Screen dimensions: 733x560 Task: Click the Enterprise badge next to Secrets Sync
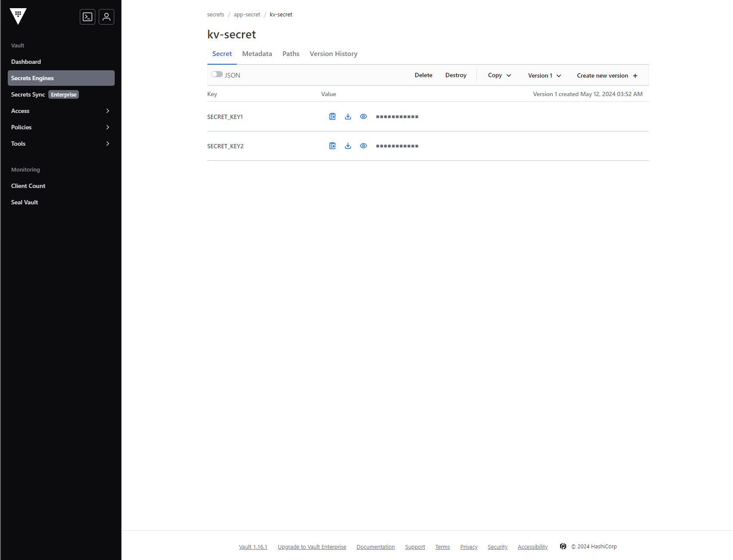[x=63, y=94]
